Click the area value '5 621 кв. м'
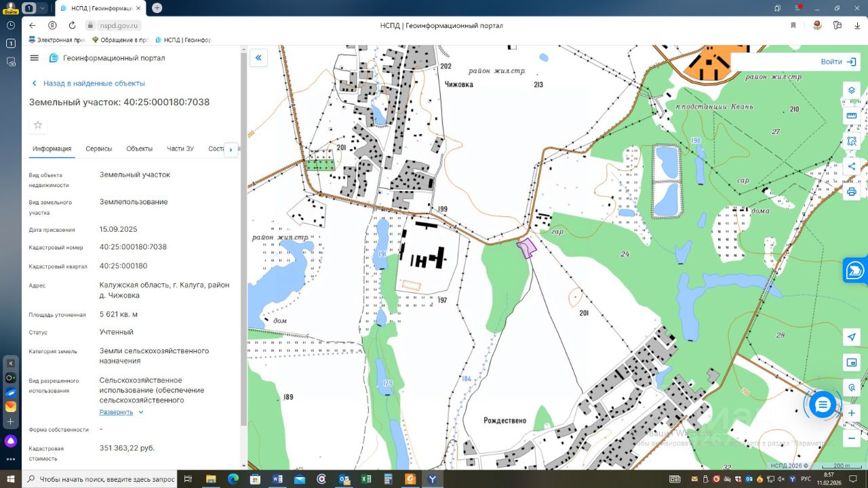 point(119,314)
